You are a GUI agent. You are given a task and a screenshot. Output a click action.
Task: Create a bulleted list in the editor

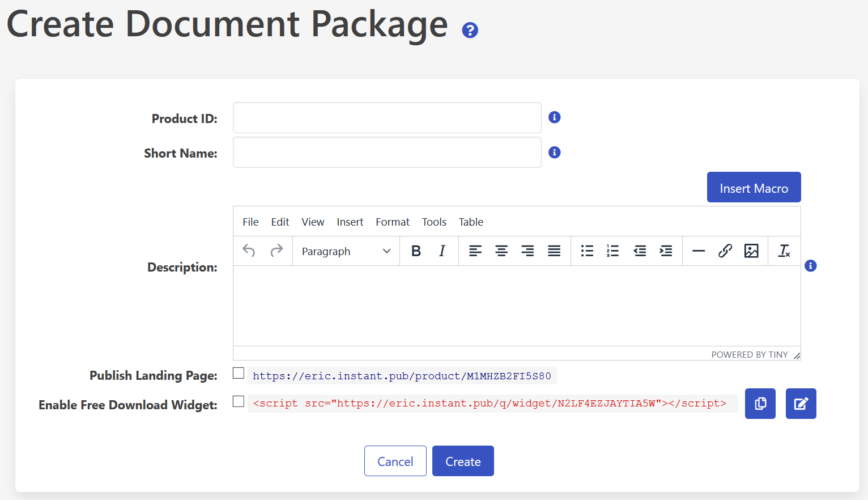(x=586, y=251)
